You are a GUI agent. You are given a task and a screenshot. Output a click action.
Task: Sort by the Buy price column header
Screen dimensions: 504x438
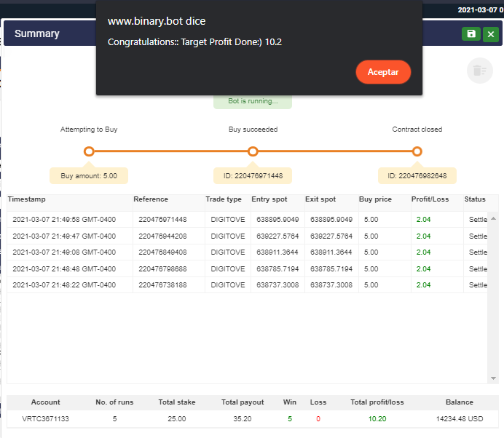coord(375,199)
